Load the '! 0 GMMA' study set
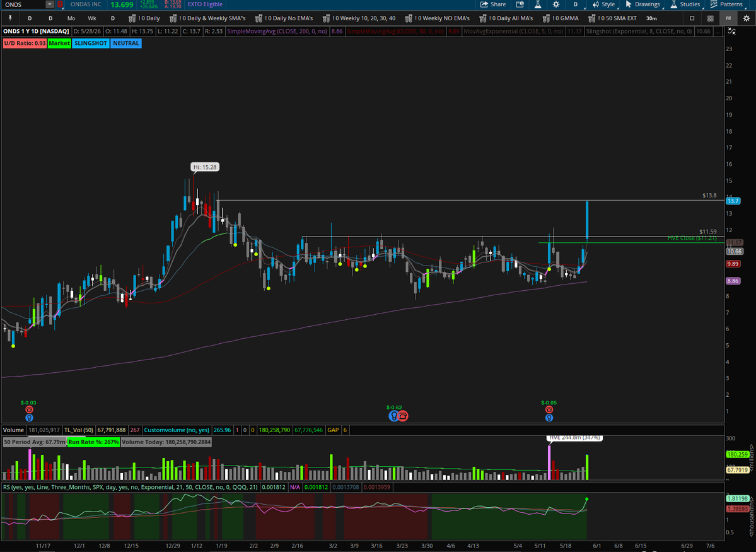 [561, 18]
